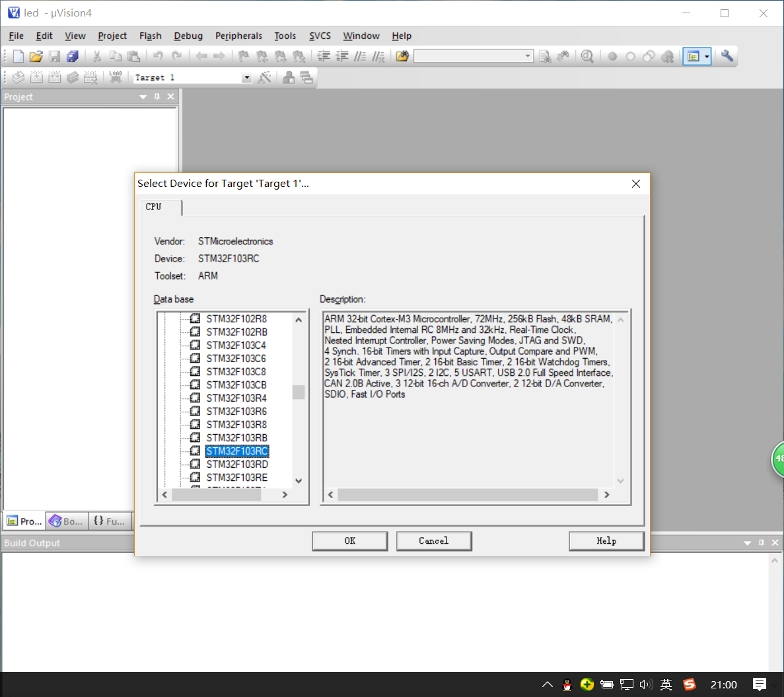Click the Project Window layout icon
This screenshot has height=697, width=784.
pyautogui.click(x=693, y=57)
